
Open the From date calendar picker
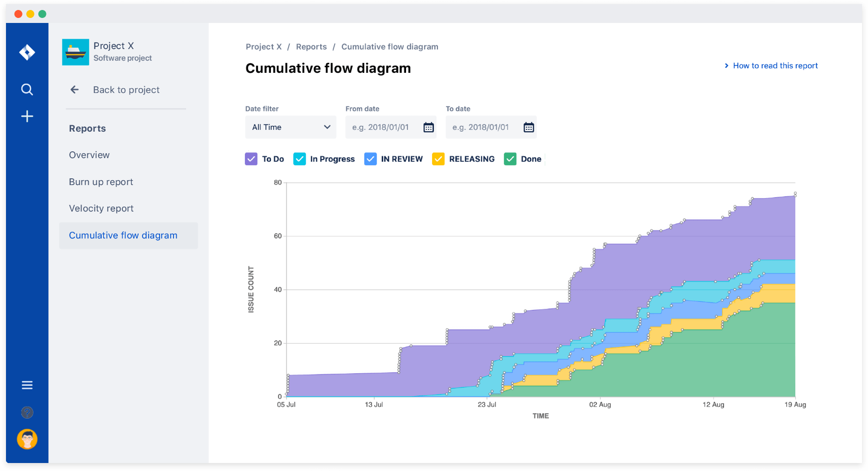click(x=429, y=127)
